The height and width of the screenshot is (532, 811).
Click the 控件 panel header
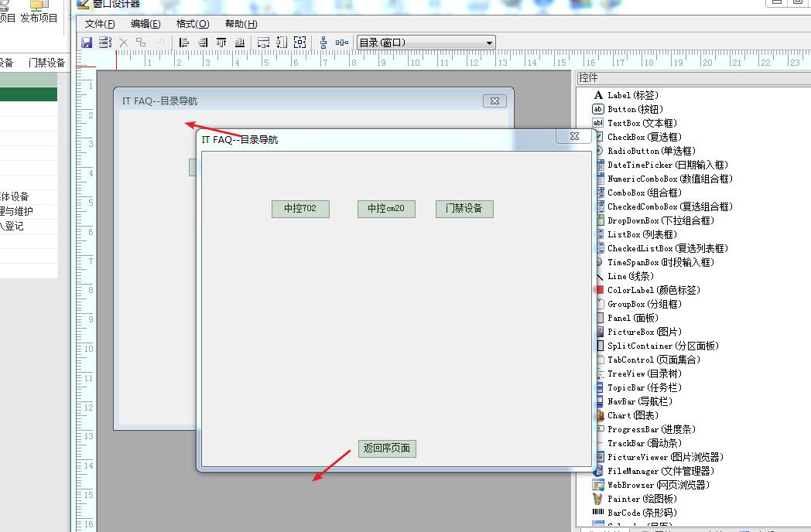(x=693, y=78)
